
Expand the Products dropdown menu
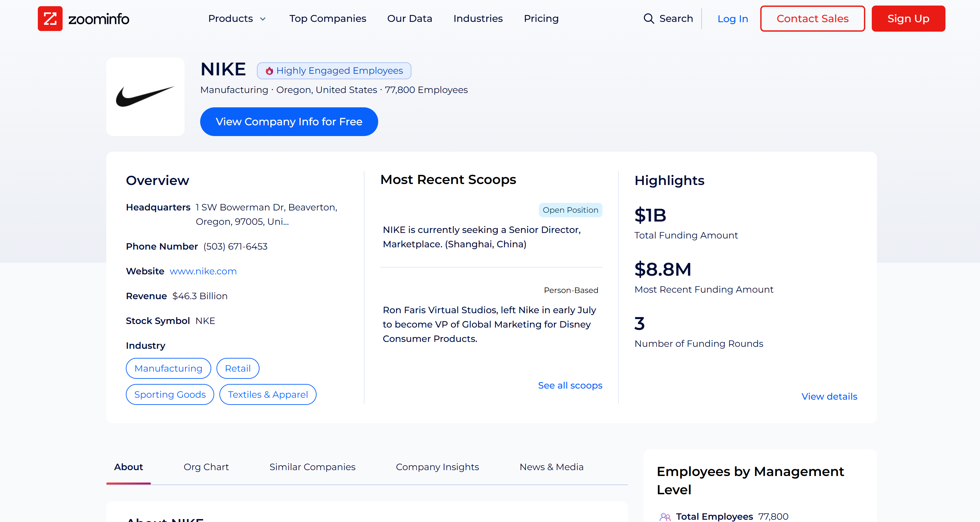pos(237,18)
